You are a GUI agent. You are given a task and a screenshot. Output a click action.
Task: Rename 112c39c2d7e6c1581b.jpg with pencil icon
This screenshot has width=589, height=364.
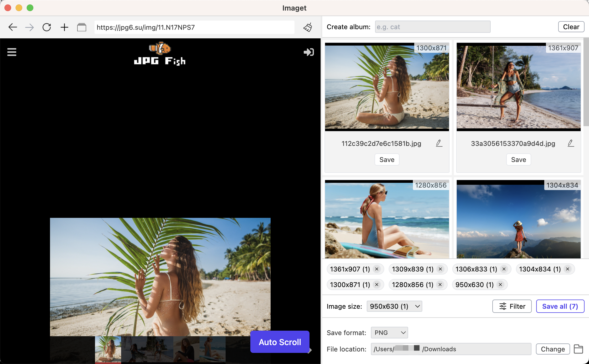(439, 143)
